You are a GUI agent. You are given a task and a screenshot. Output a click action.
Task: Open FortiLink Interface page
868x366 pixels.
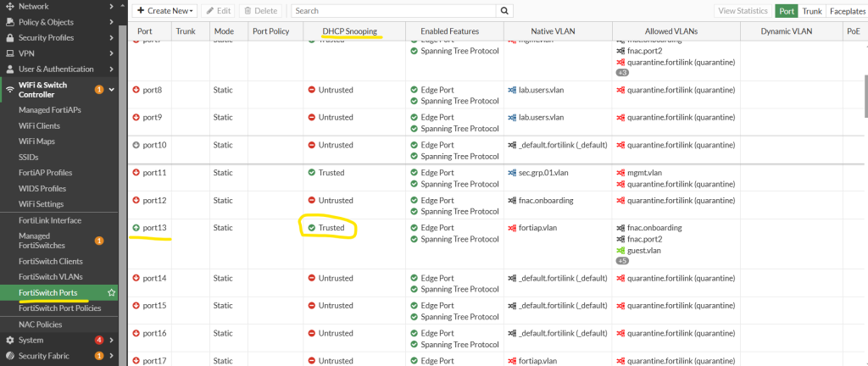pos(50,220)
